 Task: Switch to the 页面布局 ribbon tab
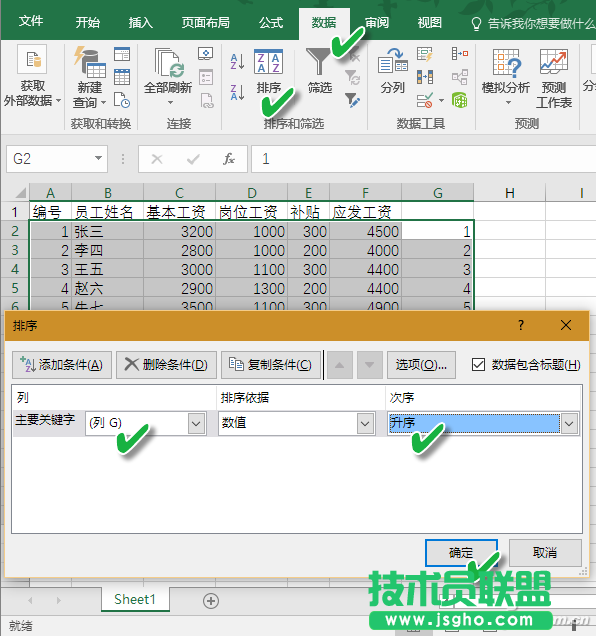[205, 23]
